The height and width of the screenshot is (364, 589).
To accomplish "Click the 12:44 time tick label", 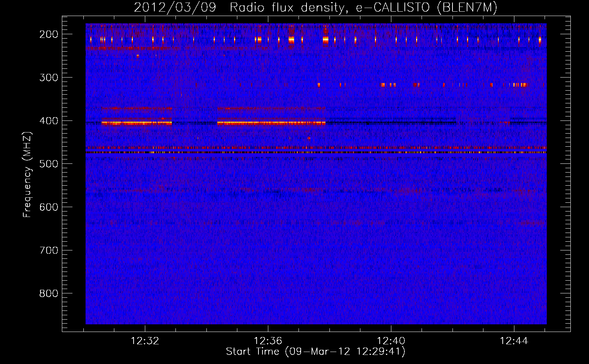I will [514, 341].
